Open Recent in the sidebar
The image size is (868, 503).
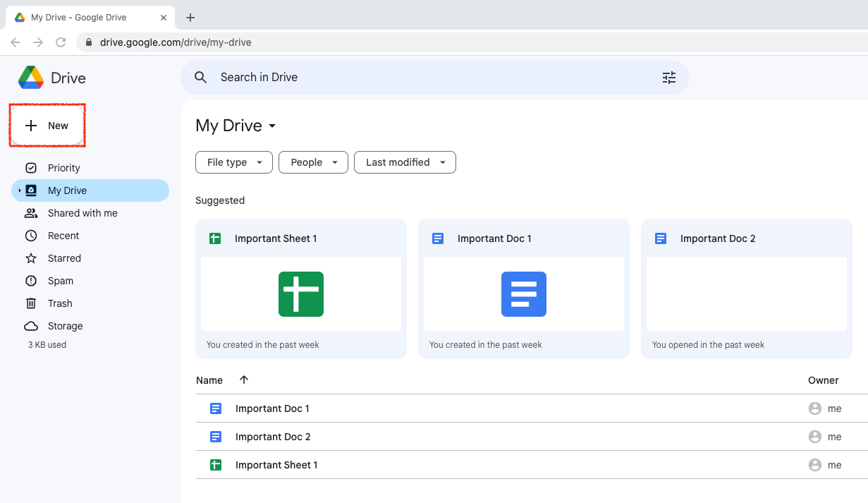point(90,236)
